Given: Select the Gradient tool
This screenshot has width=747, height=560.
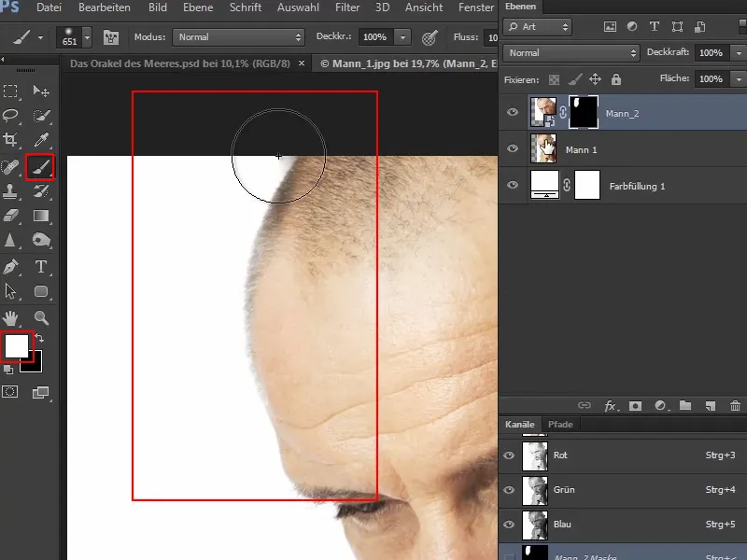Looking at the screenshot, I should 41,216.
